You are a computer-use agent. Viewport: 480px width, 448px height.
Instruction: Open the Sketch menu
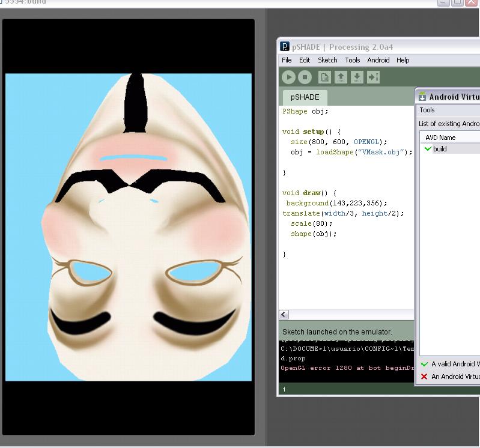tap(327, 60)
